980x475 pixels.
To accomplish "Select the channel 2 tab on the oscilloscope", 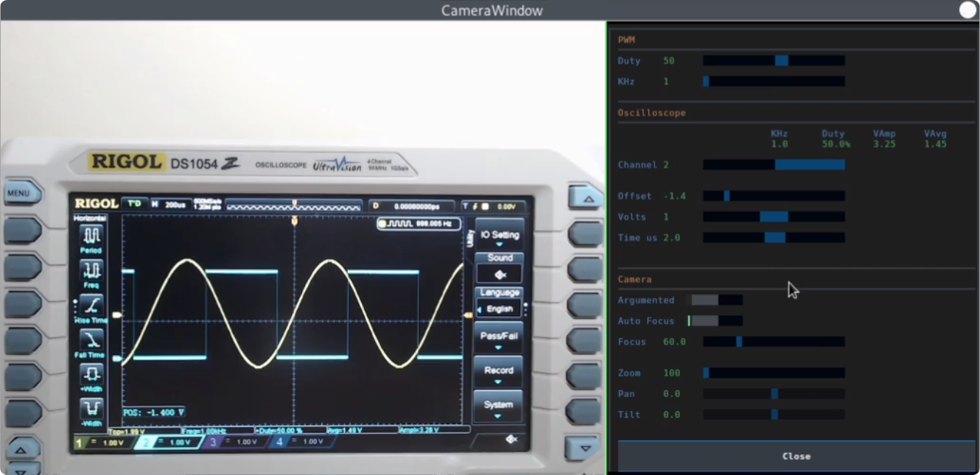I will 168,443.
